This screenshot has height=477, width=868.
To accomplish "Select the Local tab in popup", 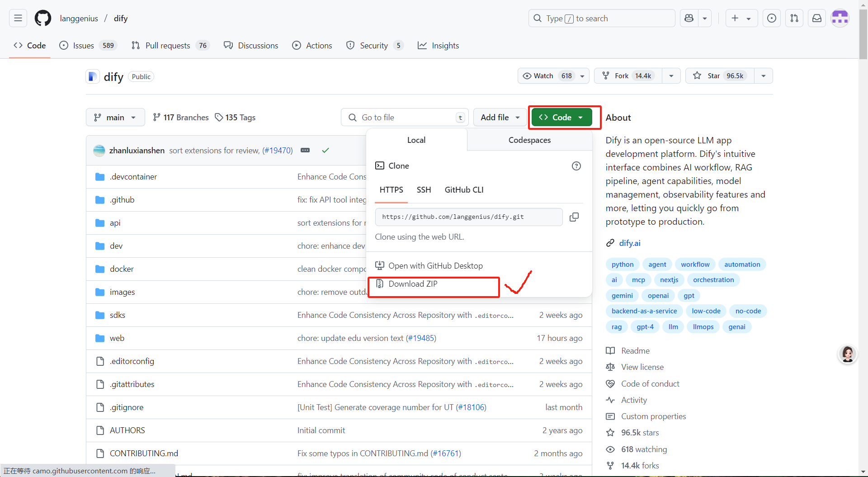I will [x=416, y=140].
